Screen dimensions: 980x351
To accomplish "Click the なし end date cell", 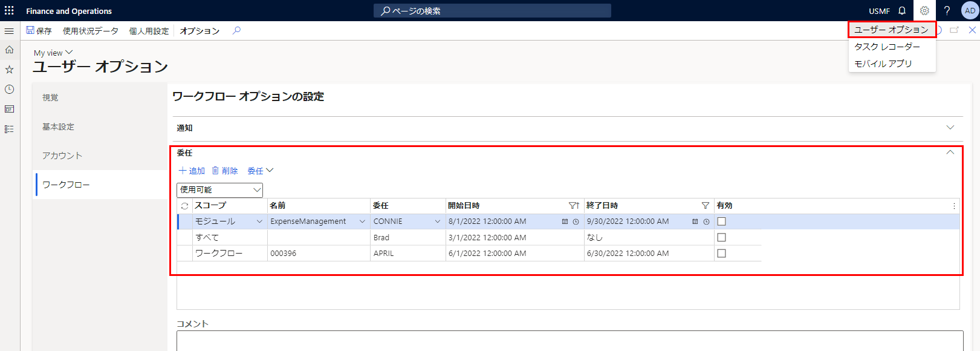I will (x=649, y=237).
